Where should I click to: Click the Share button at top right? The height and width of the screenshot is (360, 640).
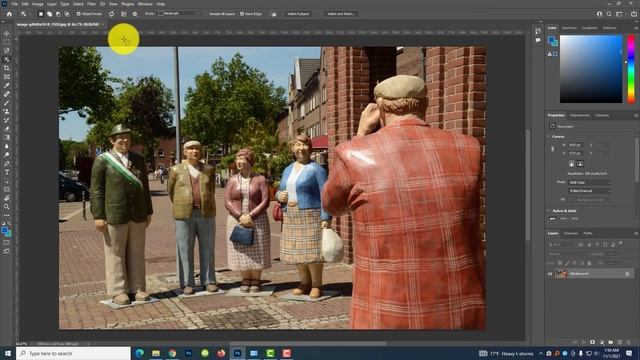(x=633, y=14)
